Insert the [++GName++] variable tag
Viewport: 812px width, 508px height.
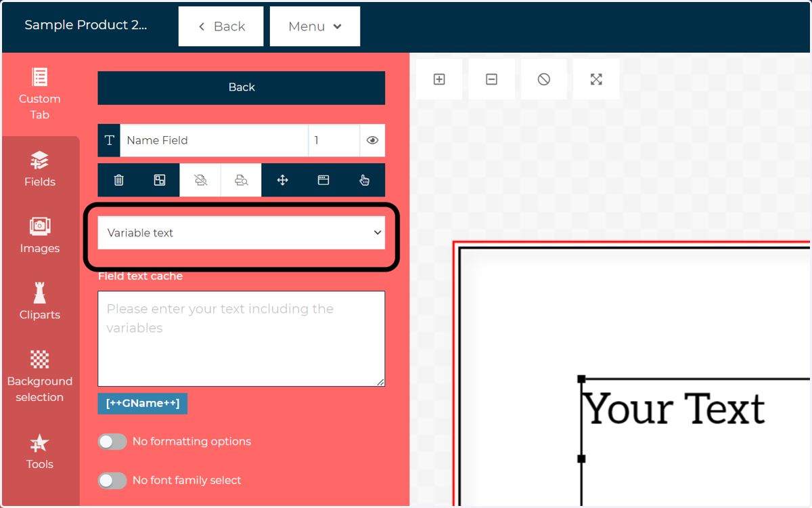point(143,403)
